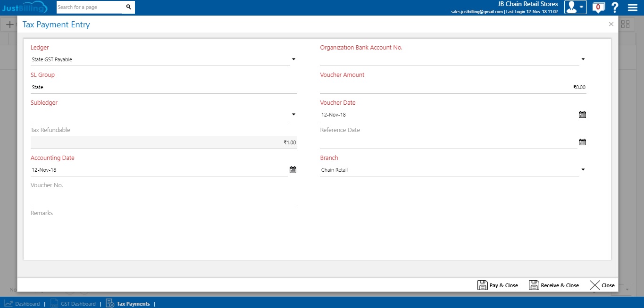Image resolution: width=644 pixels, height=308 pixels.
Task: Open the notifications icon showing 0
Action: coord(598,7)
